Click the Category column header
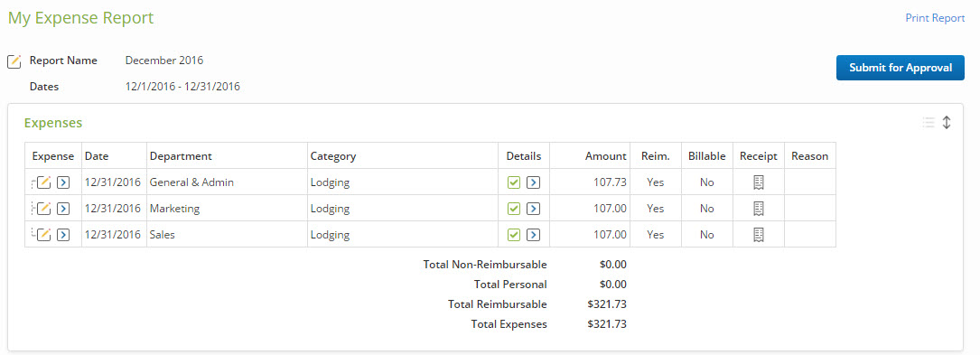 click(x=333, y=156)
